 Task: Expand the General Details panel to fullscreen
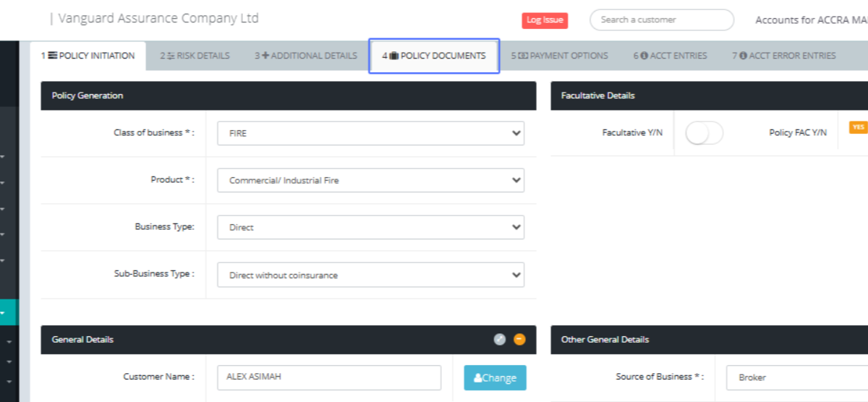[499, 339]
